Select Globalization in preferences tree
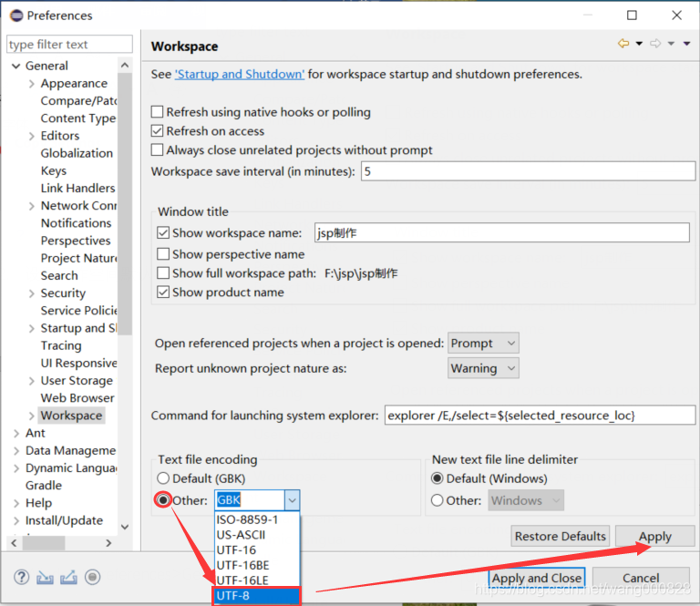Image resolution: width=700 pixels, height=606 pixels. 77,153
